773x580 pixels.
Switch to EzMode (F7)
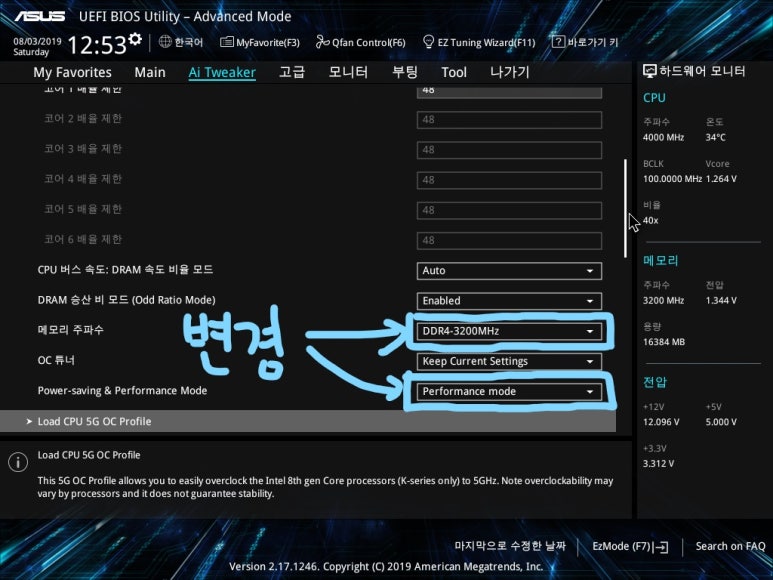tap(630, 546)
